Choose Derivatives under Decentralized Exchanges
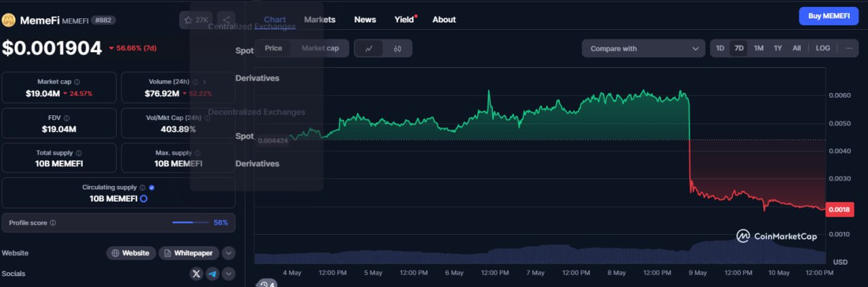This screenshot has height=287, width=868. tap(257, 164)
